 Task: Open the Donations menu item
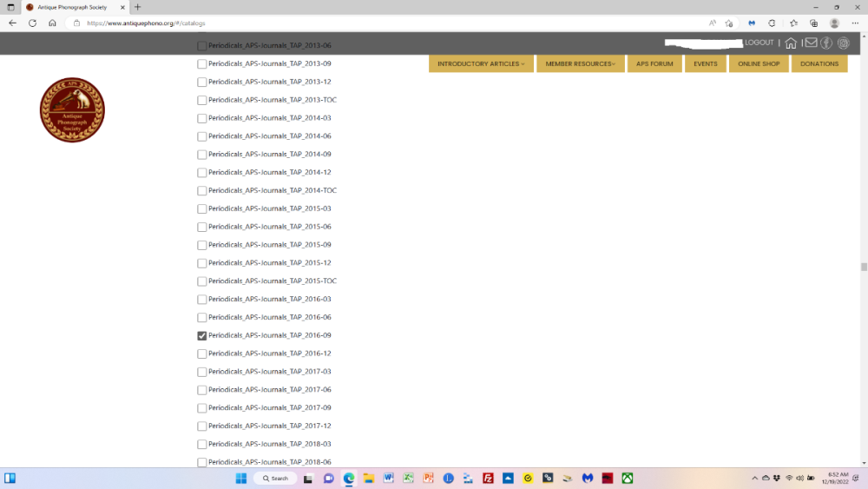tap(819, 63)
